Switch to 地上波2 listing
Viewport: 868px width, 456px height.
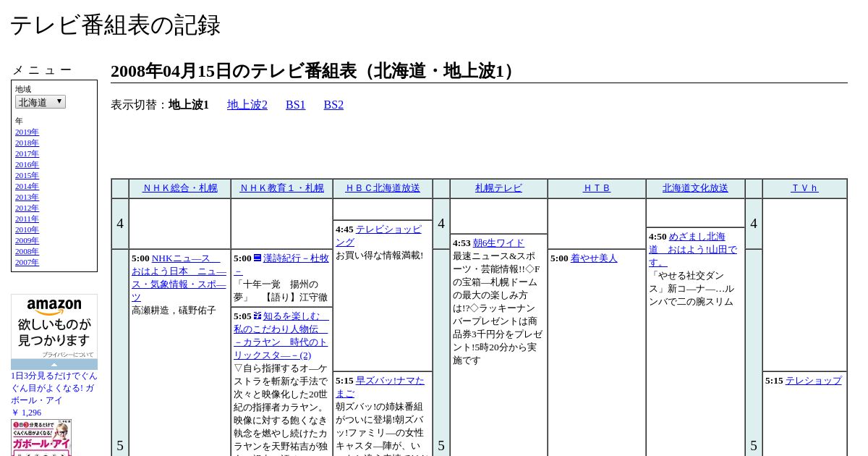point(247,105)
